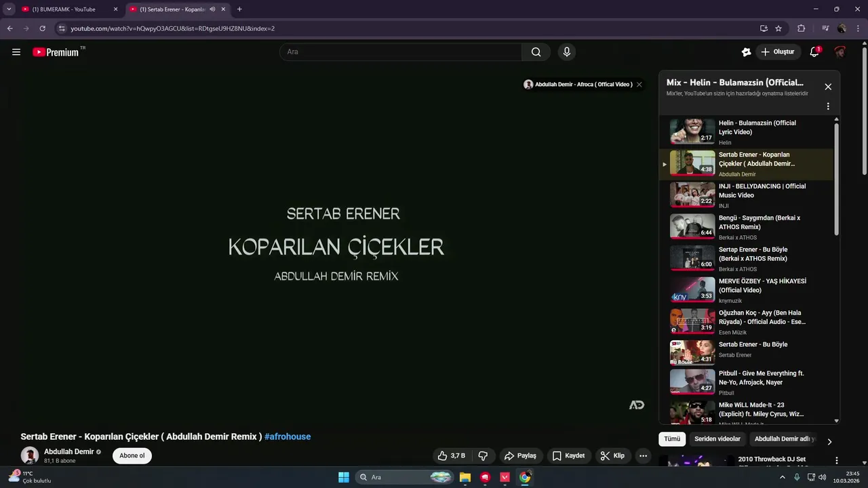
Task: Go to YouTube Premium home logo
Action: [x=56, y=52]
